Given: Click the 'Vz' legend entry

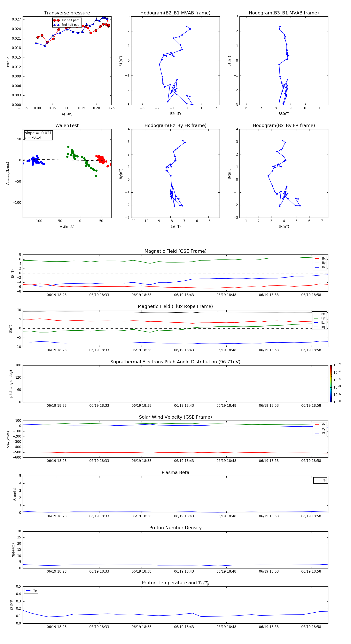Looking at the screenshot, I should point(320,433).
